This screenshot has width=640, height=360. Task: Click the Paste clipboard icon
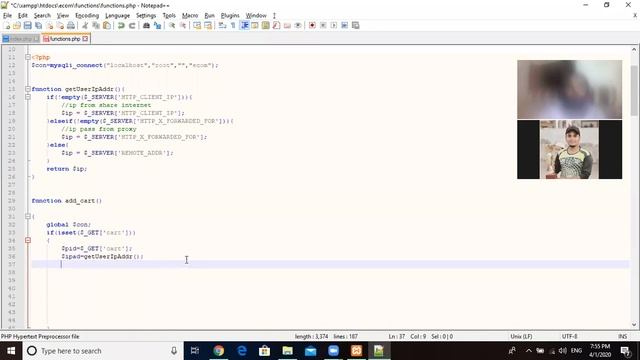[107, 25]
